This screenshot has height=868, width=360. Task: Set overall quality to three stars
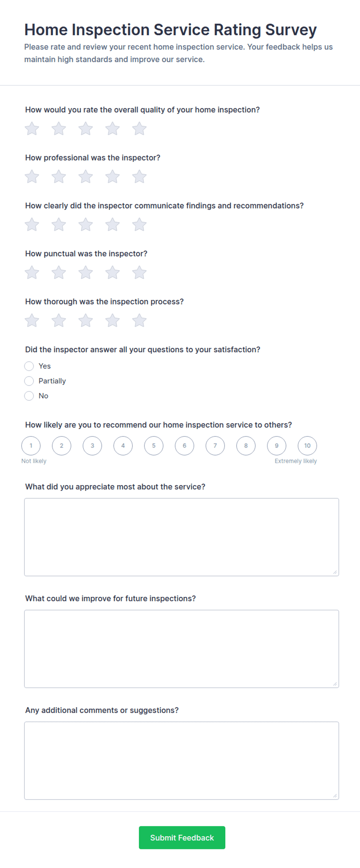pyautogui.click(x=86, y=129)
